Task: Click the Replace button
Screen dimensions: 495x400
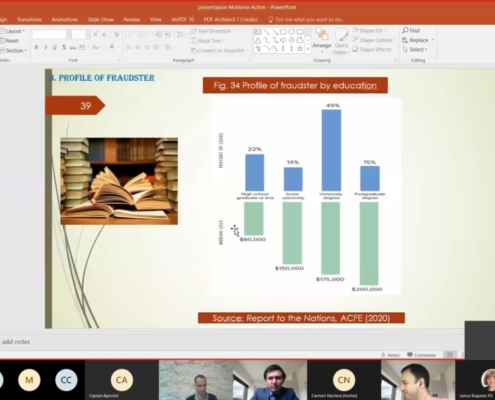Action: click(x=418, y=40)
